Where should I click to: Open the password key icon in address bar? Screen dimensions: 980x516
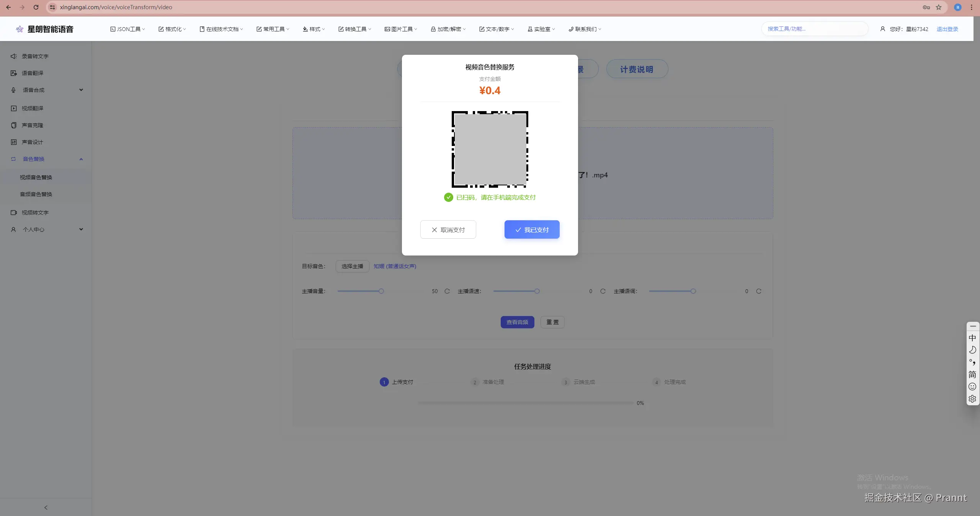(926, 7)
